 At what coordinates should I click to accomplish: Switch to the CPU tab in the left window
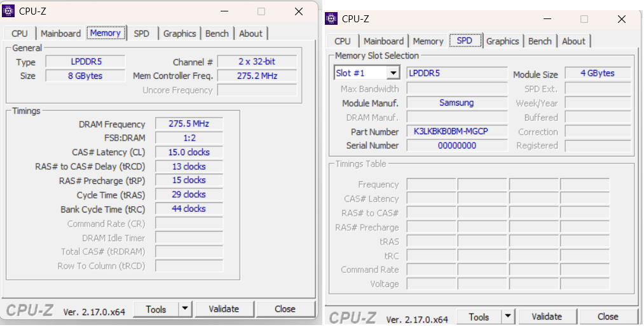(x=20, y=33)
